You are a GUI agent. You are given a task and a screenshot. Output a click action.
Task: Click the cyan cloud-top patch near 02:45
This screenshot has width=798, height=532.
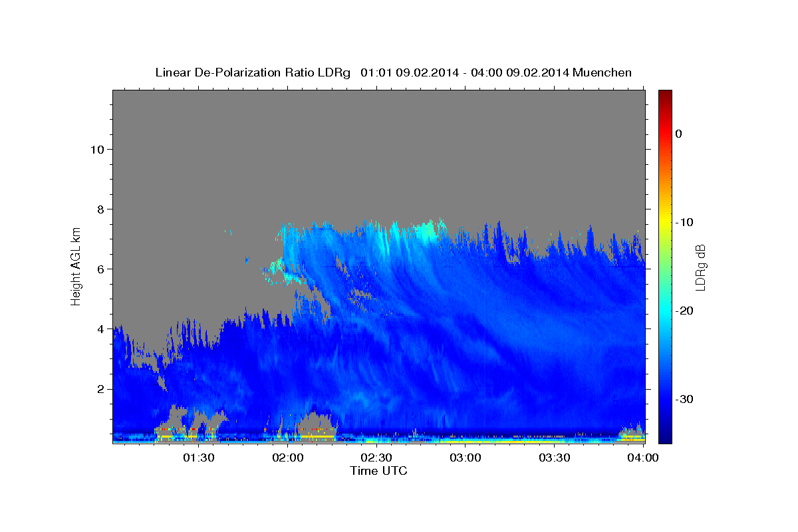[x=427, y=231]
